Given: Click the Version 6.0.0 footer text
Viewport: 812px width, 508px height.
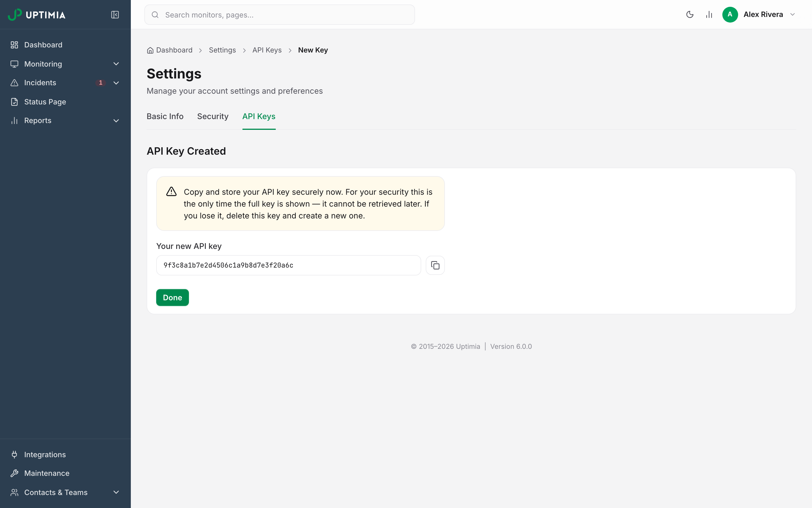Looking at the screenshot, I should [511, 346].
